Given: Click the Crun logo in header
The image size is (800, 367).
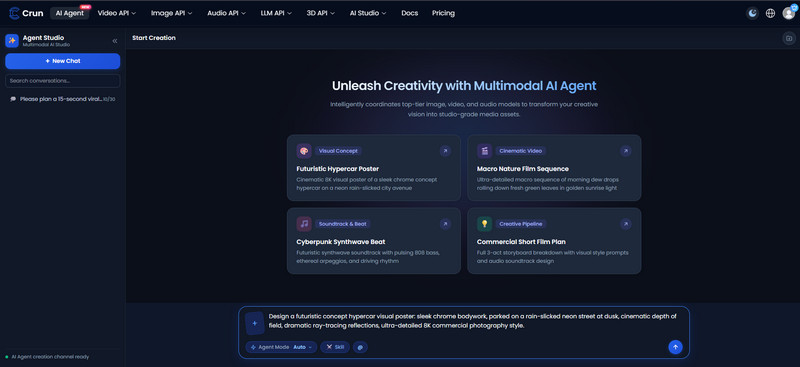Looking at the screenshot, I should pyautogui.click(x=26, y=13).
